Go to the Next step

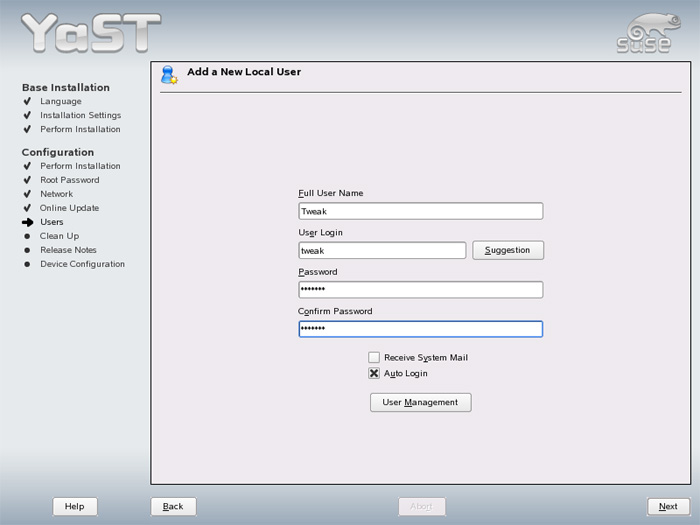668,506
